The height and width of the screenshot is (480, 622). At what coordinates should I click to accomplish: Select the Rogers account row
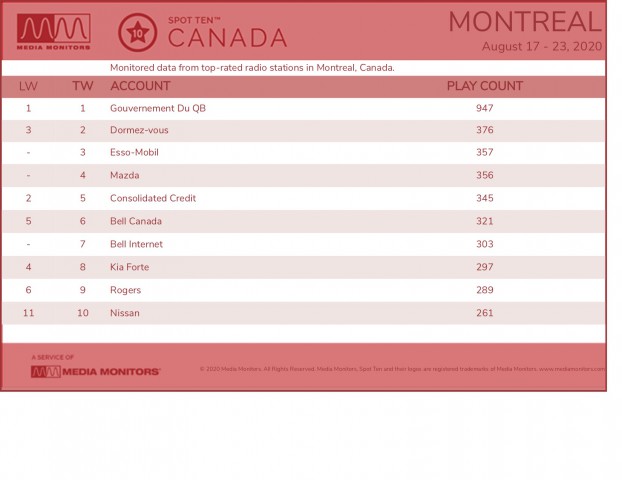304,290
